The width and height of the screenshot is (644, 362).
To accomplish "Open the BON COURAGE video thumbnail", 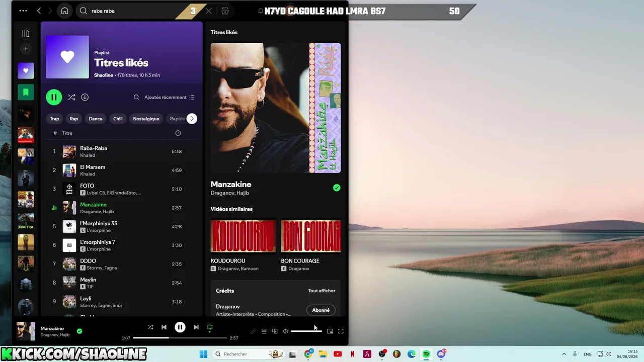I will [x=311, y=236].
